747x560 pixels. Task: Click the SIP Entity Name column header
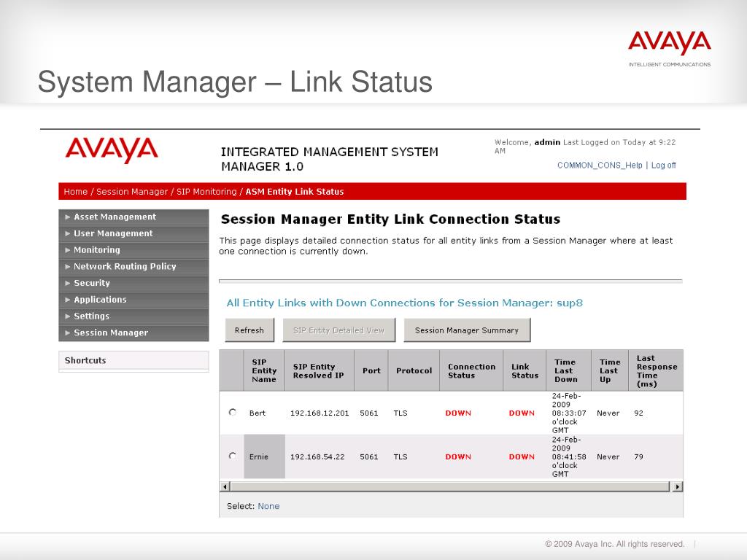(264, 370)
